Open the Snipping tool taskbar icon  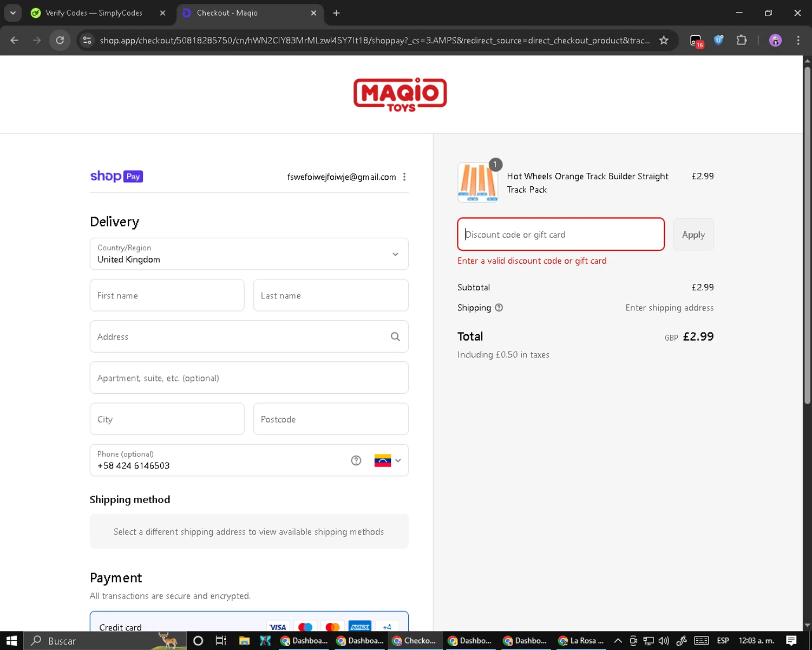[x=265, y=641]
